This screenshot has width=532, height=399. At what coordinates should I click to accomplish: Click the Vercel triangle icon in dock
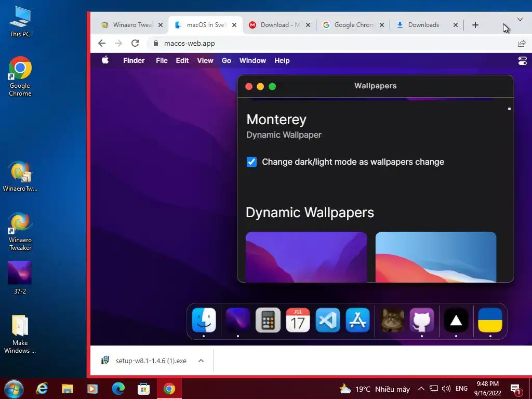(456, 320)
